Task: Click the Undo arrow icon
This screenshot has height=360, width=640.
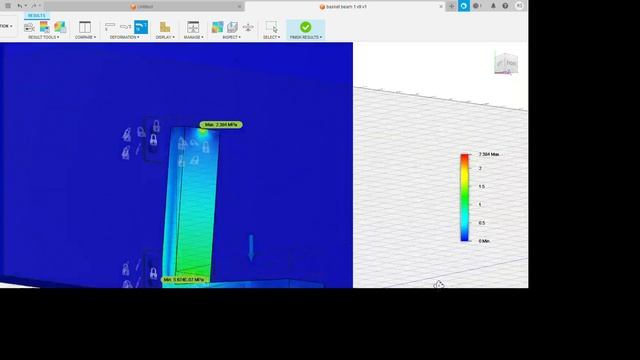Action: [x=20, y=6]
